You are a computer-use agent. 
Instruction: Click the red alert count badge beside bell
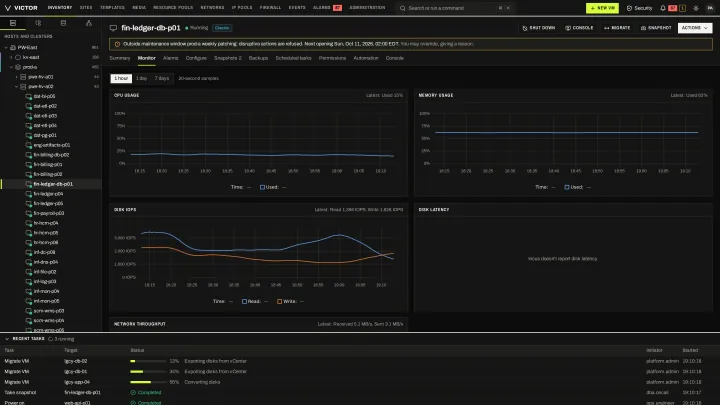[x=673, y=8]
